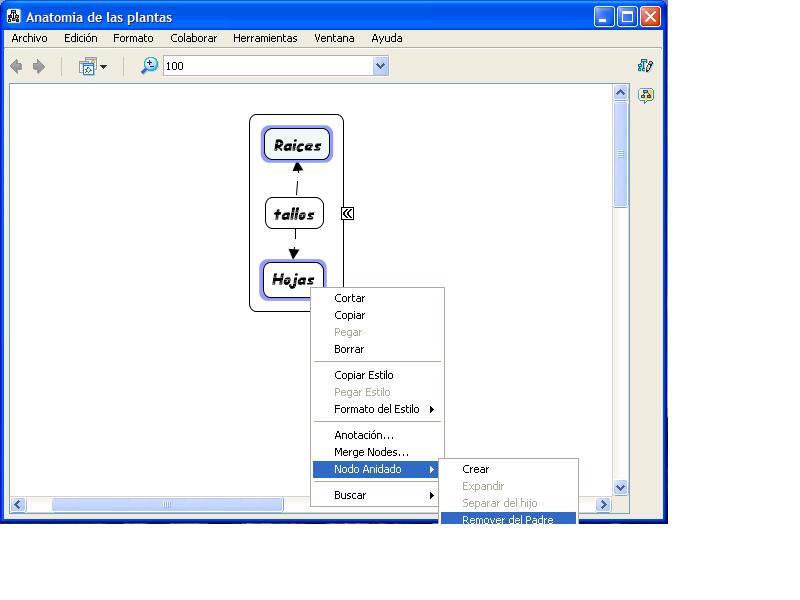Screen dimensions: 800x600
Task: Collapse the nested node with the double-arrow icon
Action: click(x=347, y=213)
